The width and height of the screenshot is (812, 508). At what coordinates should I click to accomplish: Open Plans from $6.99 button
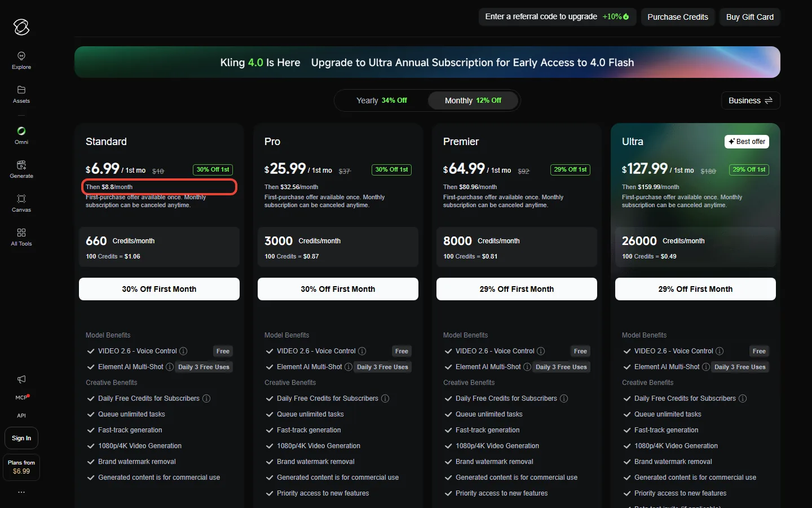(21, 467)
